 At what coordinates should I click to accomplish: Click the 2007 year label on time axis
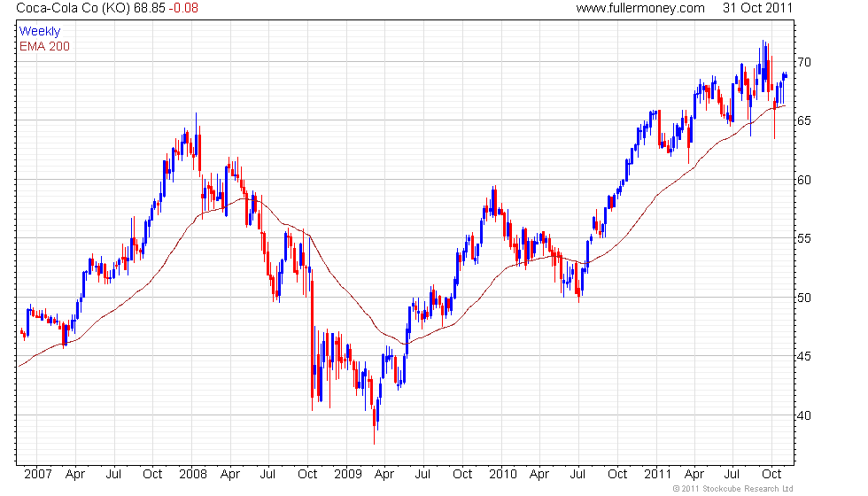(x=37, y=475)
